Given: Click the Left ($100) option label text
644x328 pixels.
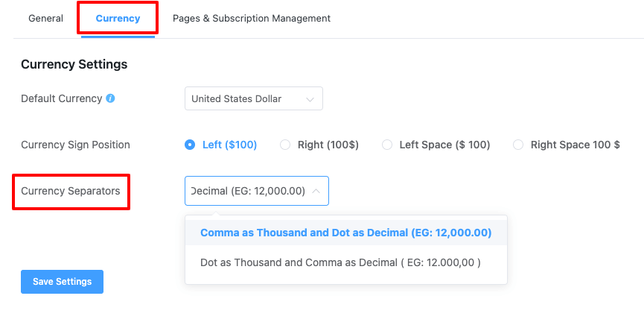Looking at the screenshot, I should (229, 145).
